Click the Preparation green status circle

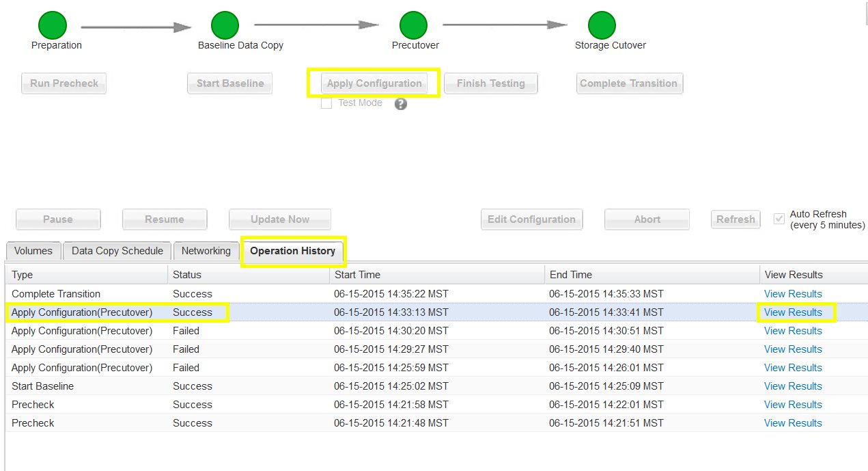[52, 25]
